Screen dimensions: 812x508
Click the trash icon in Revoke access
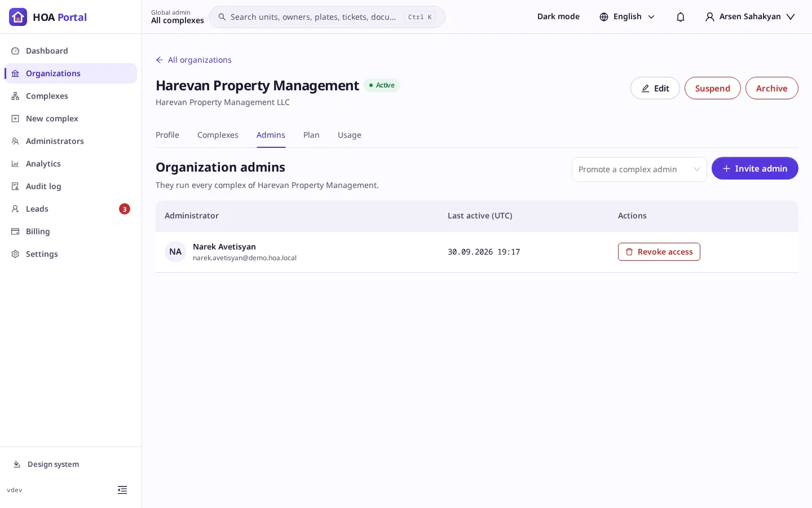click(x=629, y=252)
